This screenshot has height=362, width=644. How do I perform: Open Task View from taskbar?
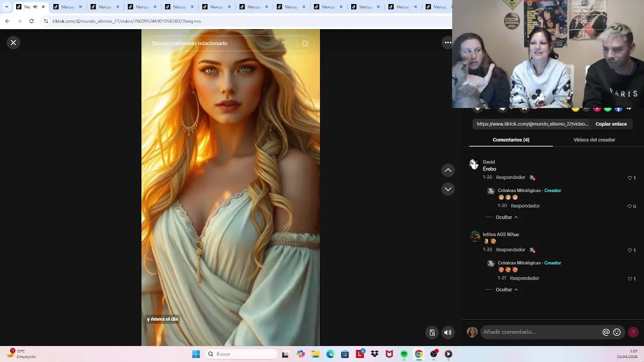285,354
